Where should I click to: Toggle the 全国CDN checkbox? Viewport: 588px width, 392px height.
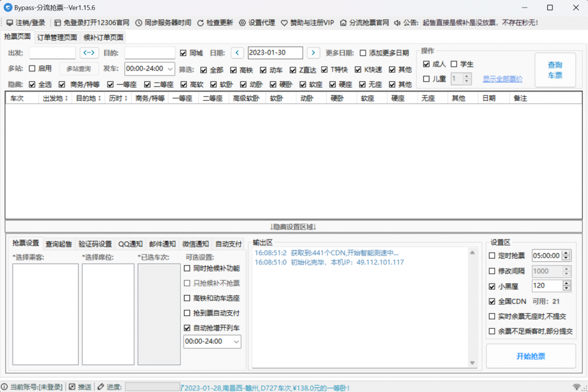[492, 302]
